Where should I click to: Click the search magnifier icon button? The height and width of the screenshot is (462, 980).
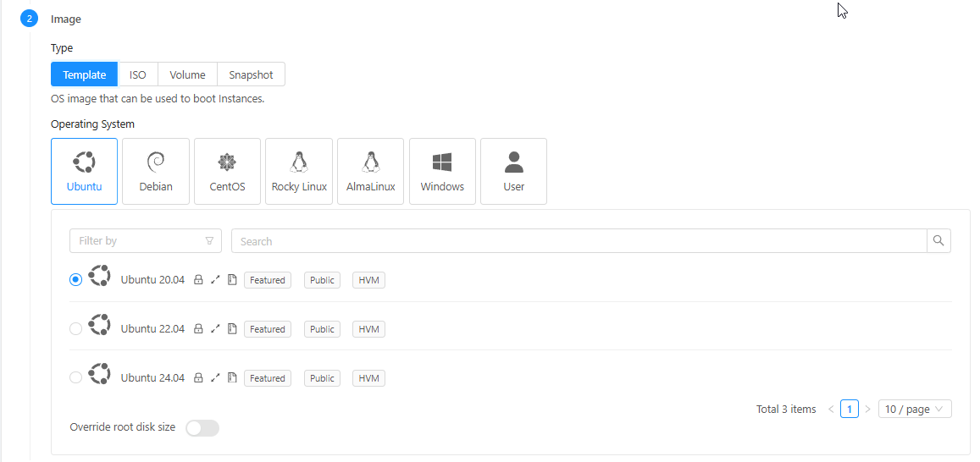pos(938,241)
